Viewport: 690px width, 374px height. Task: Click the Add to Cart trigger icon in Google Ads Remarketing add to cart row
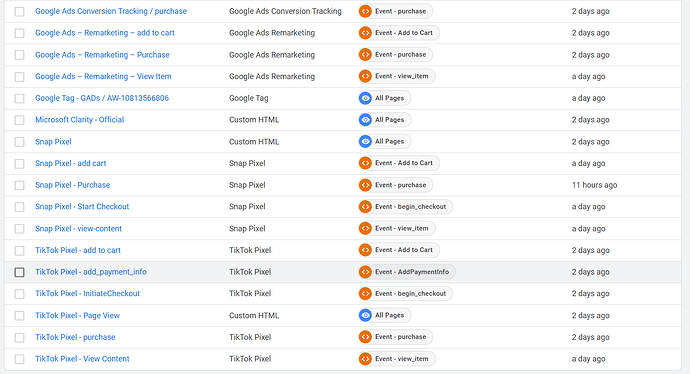pyautogui.click(x=365, y=33)
